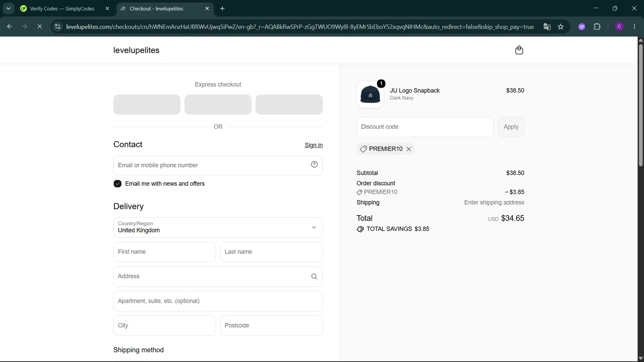The width and height of the screenshot is (644, 362).
Task: Click the browser address bar URL
Action: 300,27
